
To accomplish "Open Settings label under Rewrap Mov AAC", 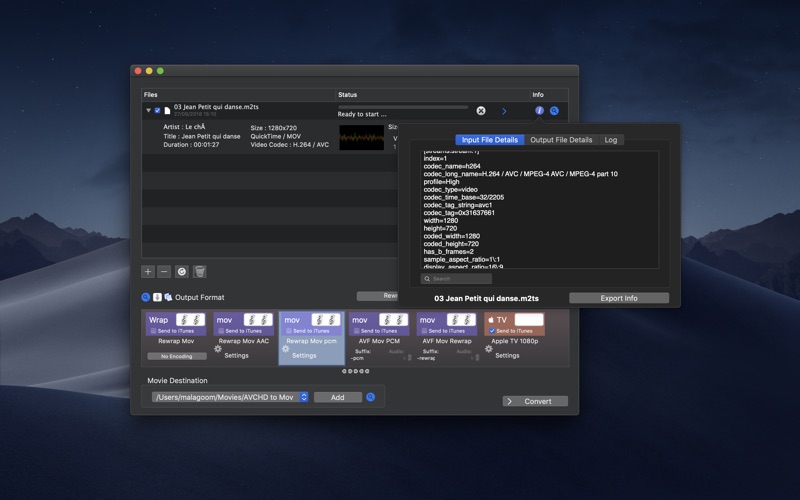I will (x=236, y=356).
